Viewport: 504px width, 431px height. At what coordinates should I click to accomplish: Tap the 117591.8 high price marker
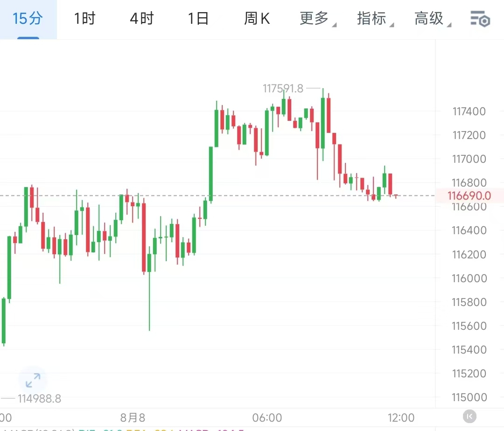(x=283, y=88)
